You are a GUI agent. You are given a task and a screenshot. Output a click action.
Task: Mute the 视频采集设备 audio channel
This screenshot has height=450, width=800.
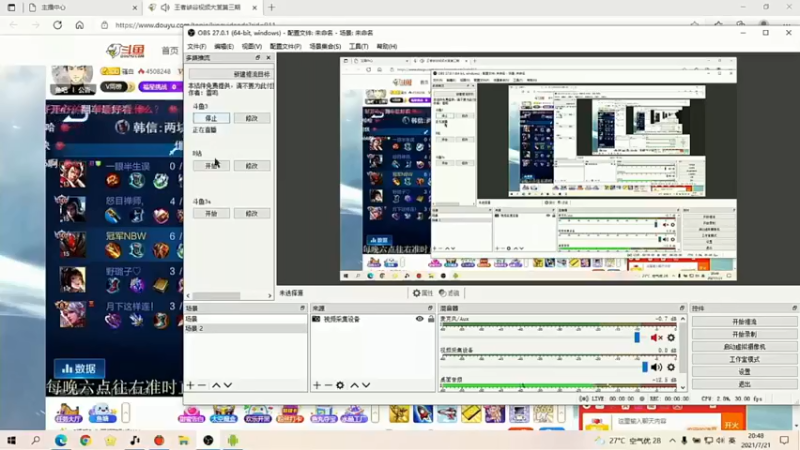point(656,367)
